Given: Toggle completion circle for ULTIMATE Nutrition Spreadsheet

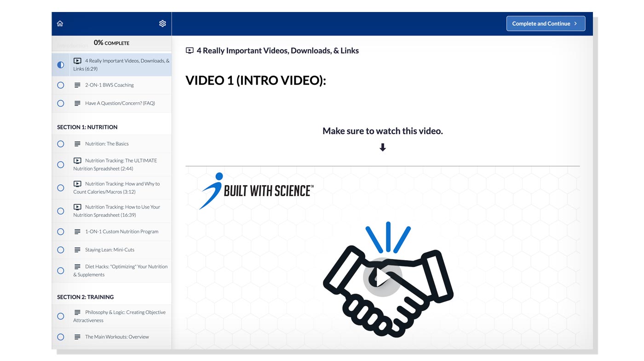Looking at the screenshot, I should click(61, 165).
